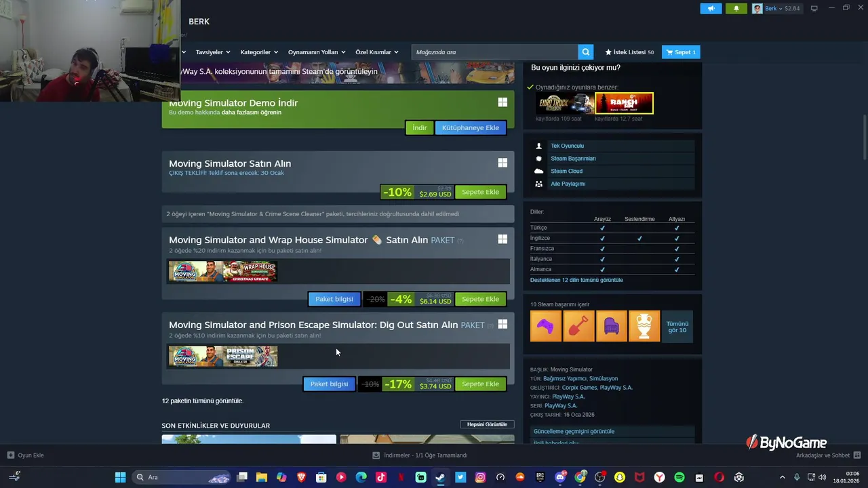Click the Euro Truck Simulator thumbnail
Viewport: 868px width, 488px height.
[564, 103]
